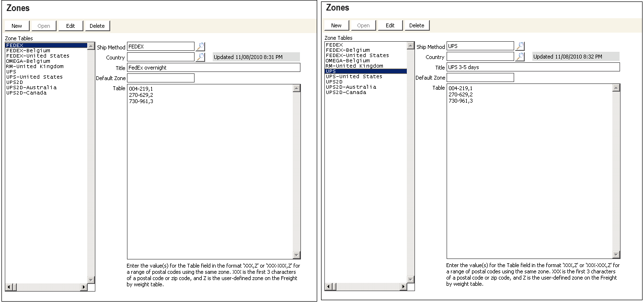
Task: Select UPS2D in the left zone list
Action: 46,82
